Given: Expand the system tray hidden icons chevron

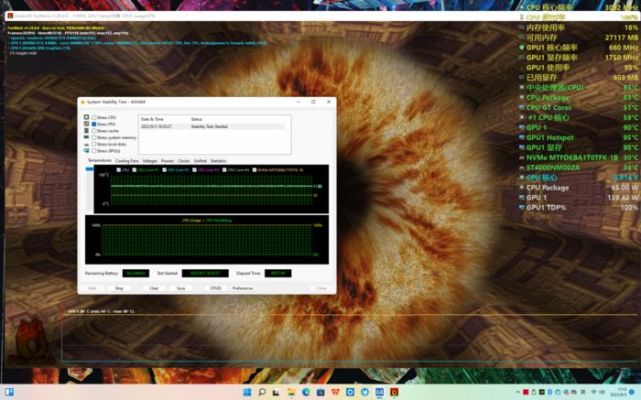Looking at the screenshot, I should click(518, 392).
